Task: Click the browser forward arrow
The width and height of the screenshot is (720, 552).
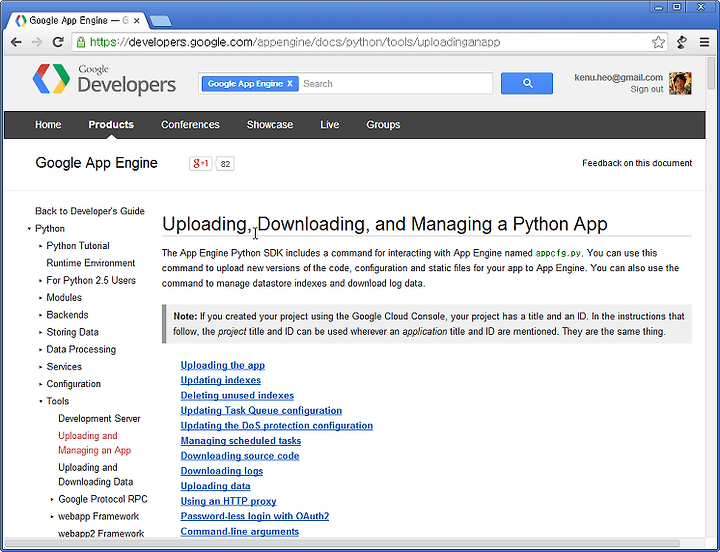Action: (37, 42)
